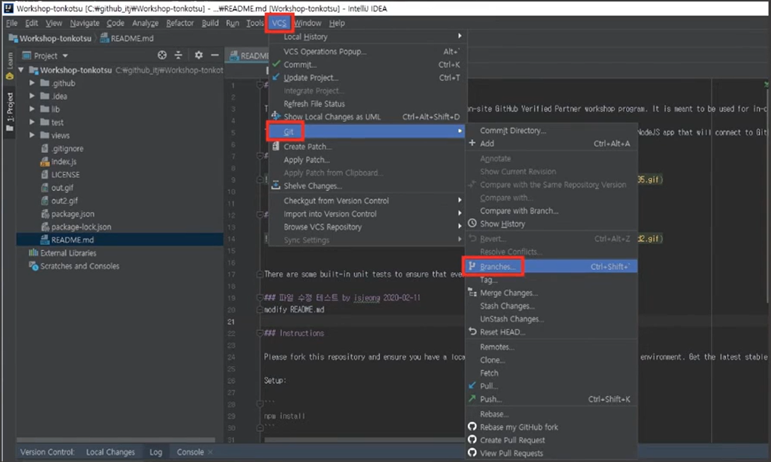Image resolution: width=771 pixels, height=462 pixels.
Task: Switch to Log tab
Action: pos(155,452)
